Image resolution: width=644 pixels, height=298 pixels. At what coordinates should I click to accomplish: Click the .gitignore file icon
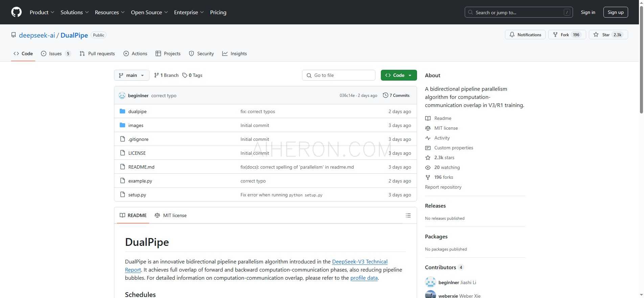(x=122, y=139)
